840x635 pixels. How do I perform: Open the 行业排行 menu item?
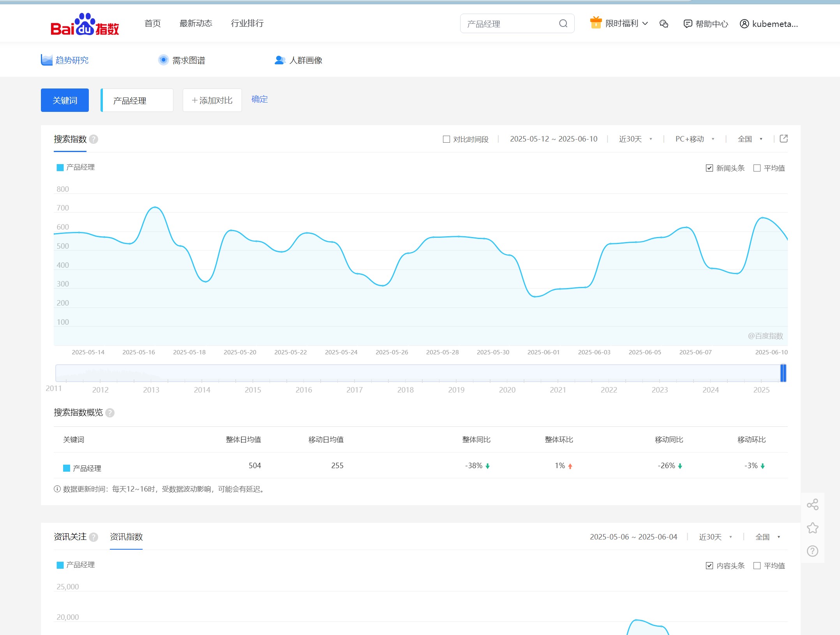(247, 23)
